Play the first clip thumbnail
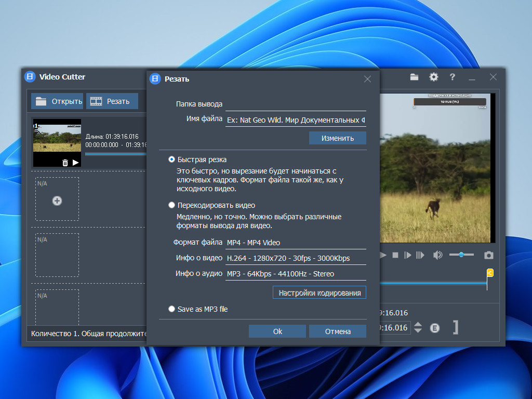This screenshot has width=532, height=399. (x=76, y=163)
